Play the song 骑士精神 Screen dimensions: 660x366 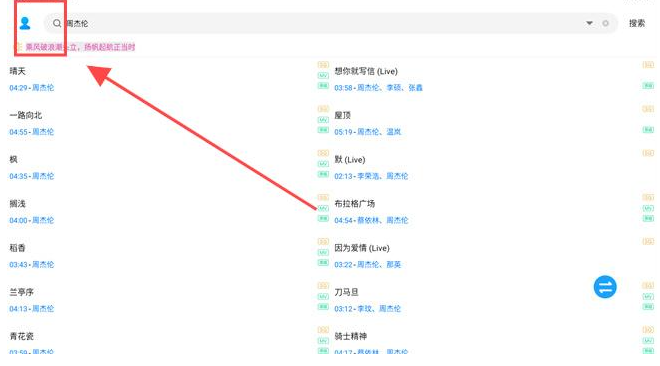[351, 336]
